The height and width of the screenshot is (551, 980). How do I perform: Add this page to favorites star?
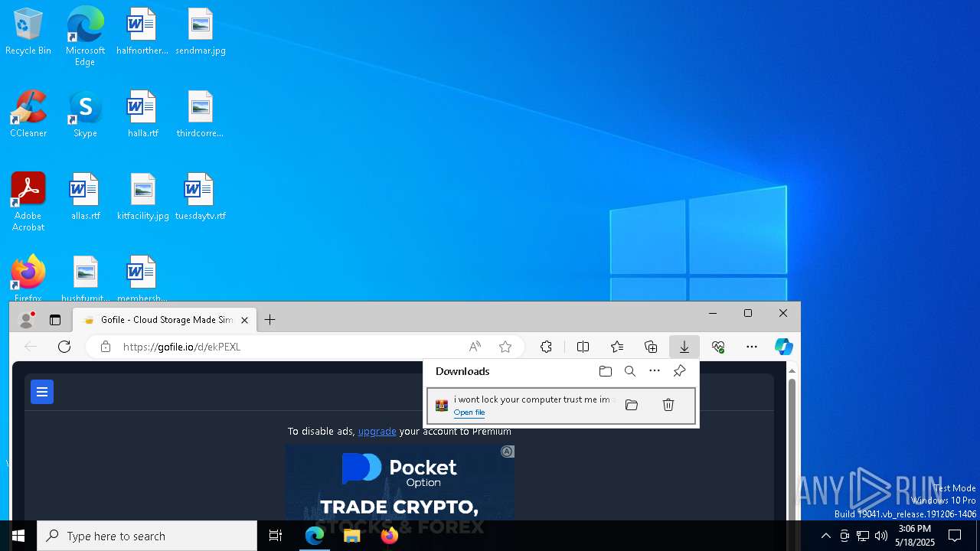pos(505,347)
